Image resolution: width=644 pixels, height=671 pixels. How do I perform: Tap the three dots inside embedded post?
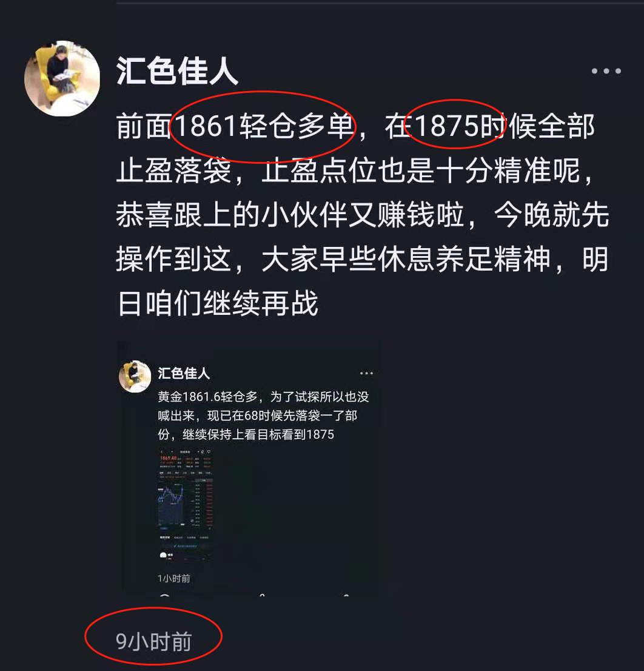pos(366,373)
